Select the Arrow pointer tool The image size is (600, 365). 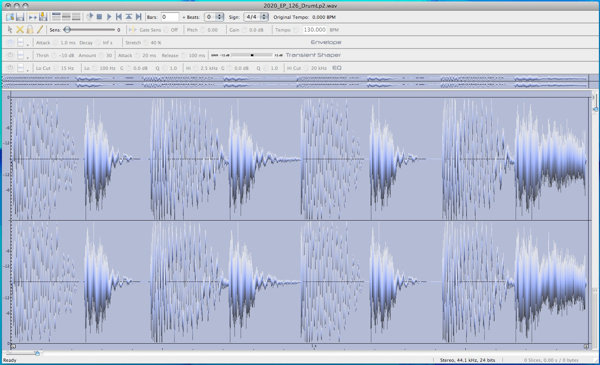10,29
